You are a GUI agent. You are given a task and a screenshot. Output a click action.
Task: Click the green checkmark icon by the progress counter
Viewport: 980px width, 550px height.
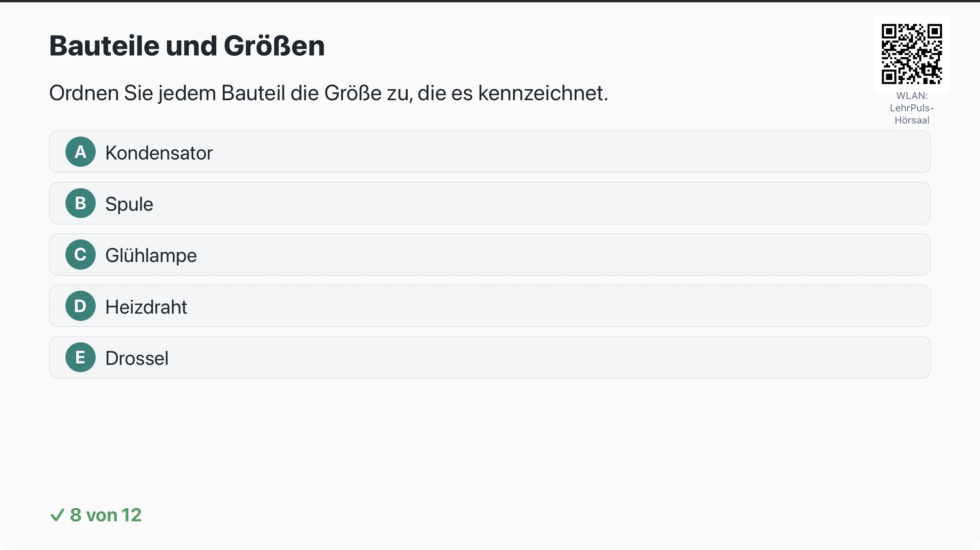click(x=57, y=515)
